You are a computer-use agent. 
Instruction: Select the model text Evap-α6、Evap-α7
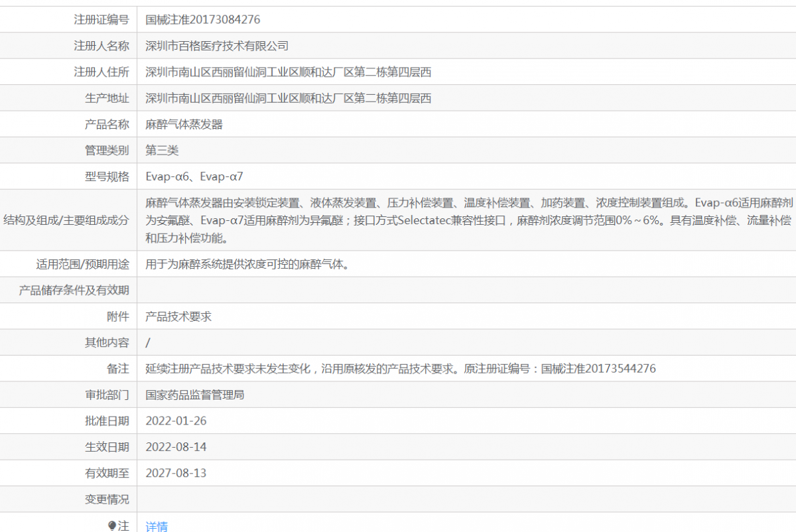tap(194, 176)
